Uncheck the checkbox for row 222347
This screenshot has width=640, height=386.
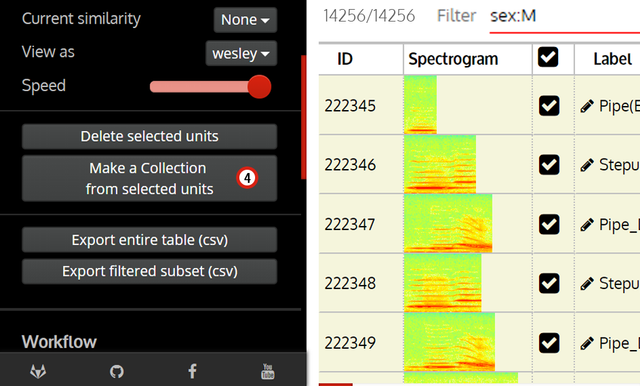549,224
